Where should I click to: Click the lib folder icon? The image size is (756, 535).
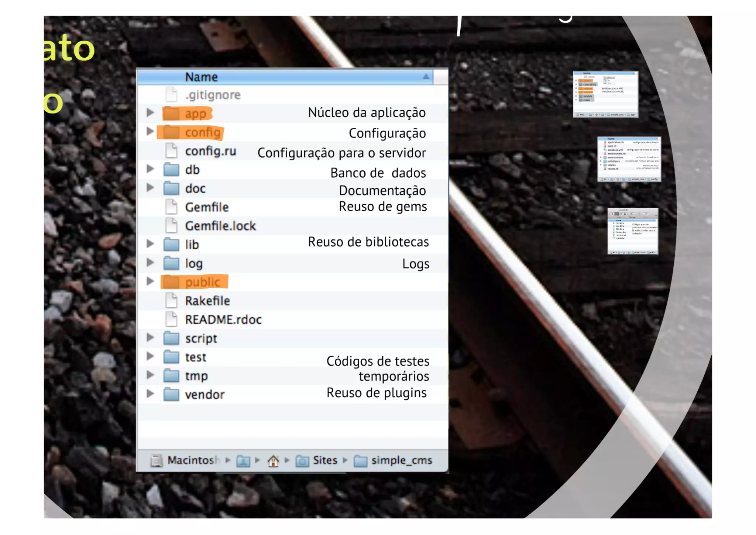pyautogui.click(x=171, y=244)
